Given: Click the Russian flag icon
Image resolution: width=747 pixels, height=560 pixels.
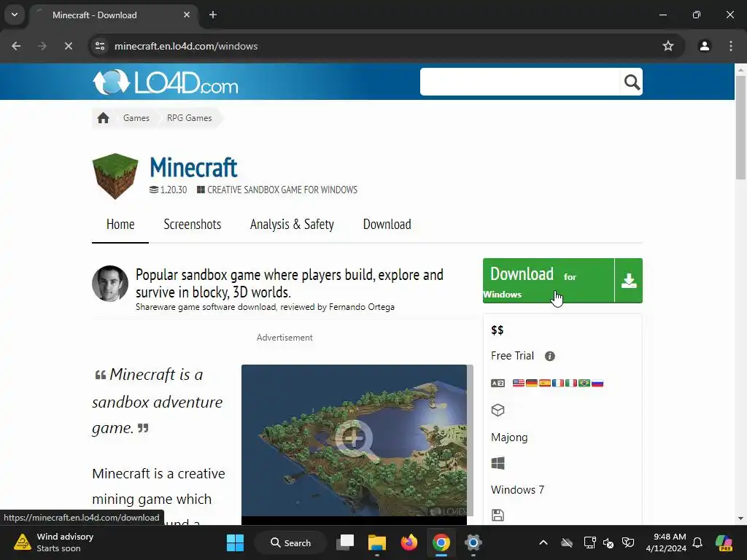Looking at the screenshot, I should 597,384.
